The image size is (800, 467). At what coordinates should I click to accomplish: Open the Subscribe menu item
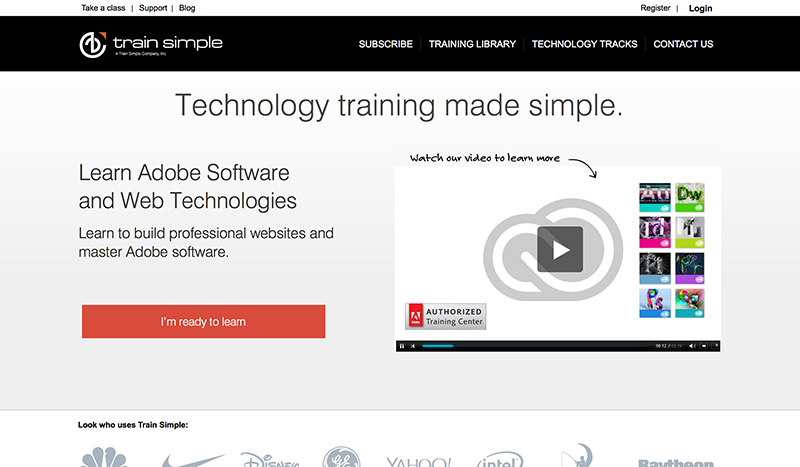click(386, 44)
